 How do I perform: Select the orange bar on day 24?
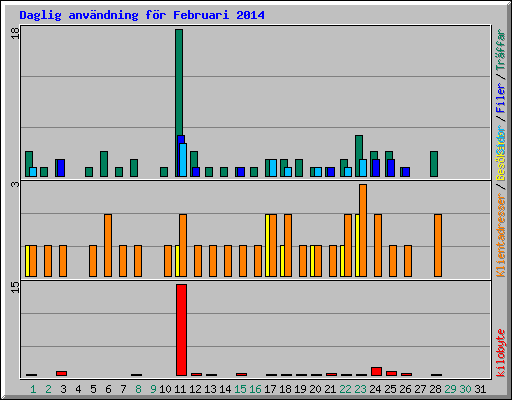click(378, 245)
